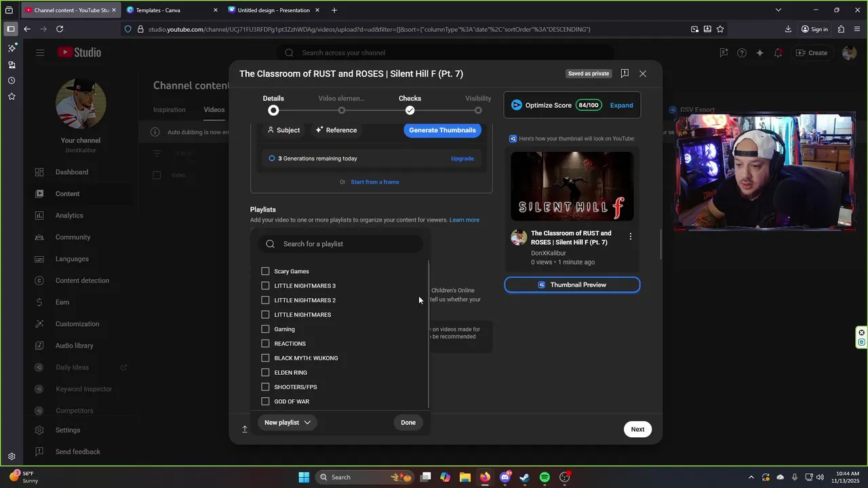868x488 pixels.
Task: Click the Audio library icon in sidebar
Action: [39, 346]
